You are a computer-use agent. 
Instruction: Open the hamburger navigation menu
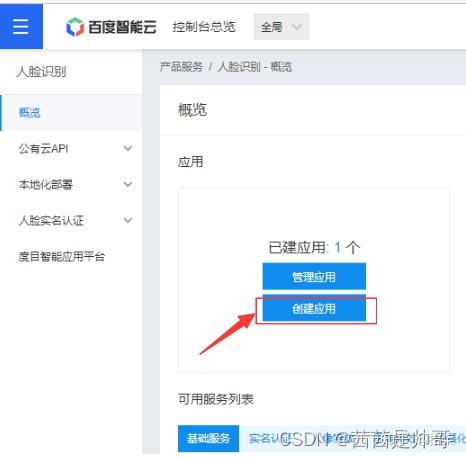21,26
